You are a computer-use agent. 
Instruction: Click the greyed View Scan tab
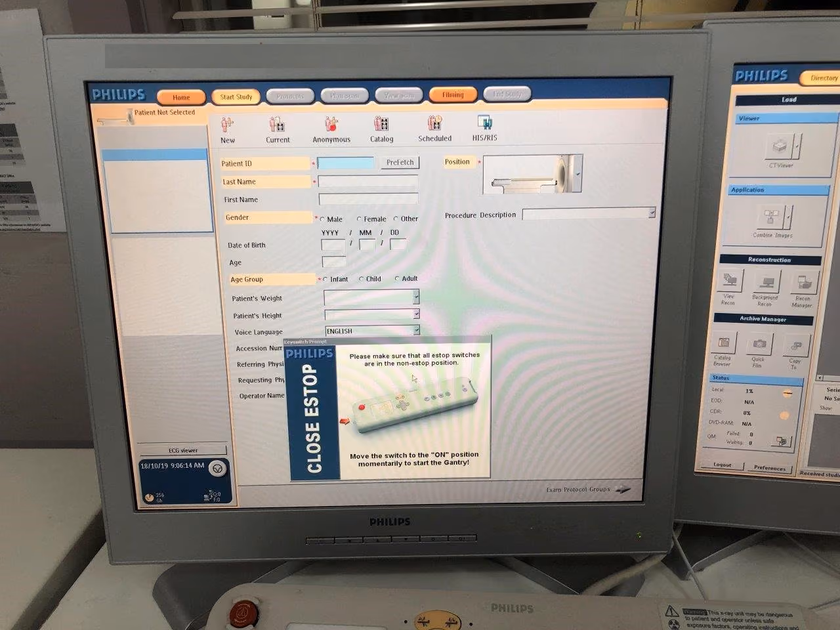398,95
